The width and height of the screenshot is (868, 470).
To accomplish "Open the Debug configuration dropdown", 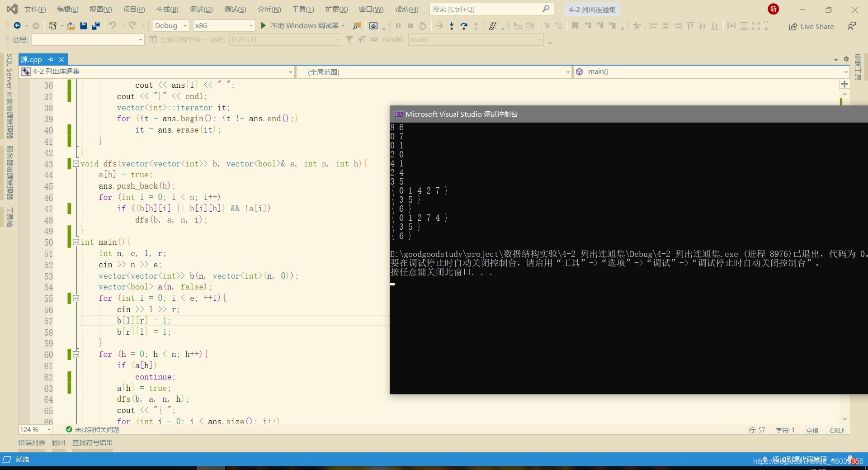I will [x=171, y=26].
